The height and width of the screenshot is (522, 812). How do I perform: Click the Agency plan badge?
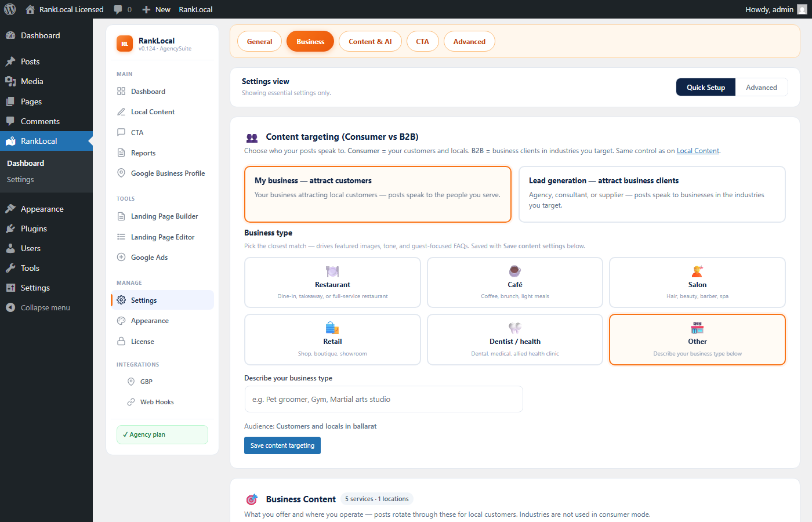point(162,434)
